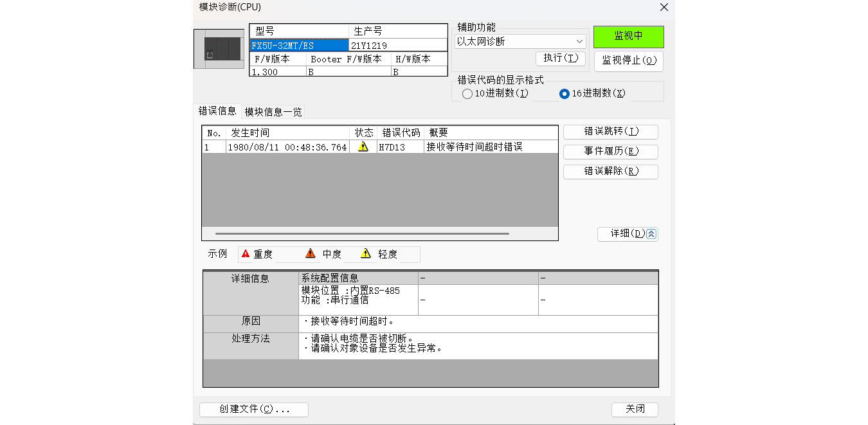868x425 pixels.
Task: Click the yellow warning icon in error row
Action: pos(363,147)
